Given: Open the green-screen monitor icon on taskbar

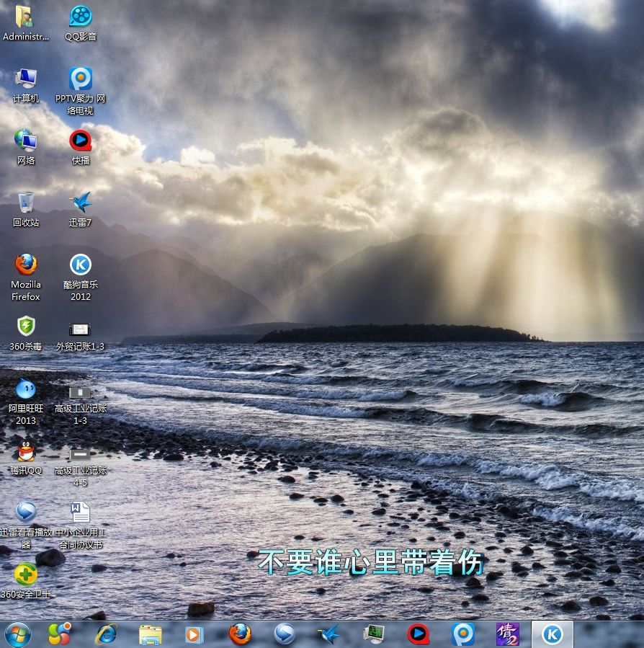Looking at the screenshot, I should 374,634.
